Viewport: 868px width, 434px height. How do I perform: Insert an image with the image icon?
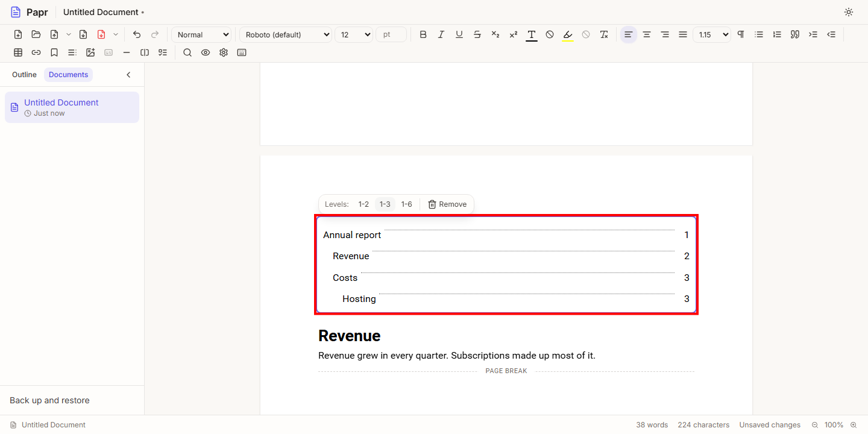pyautogui.click(x=90, y=52)
